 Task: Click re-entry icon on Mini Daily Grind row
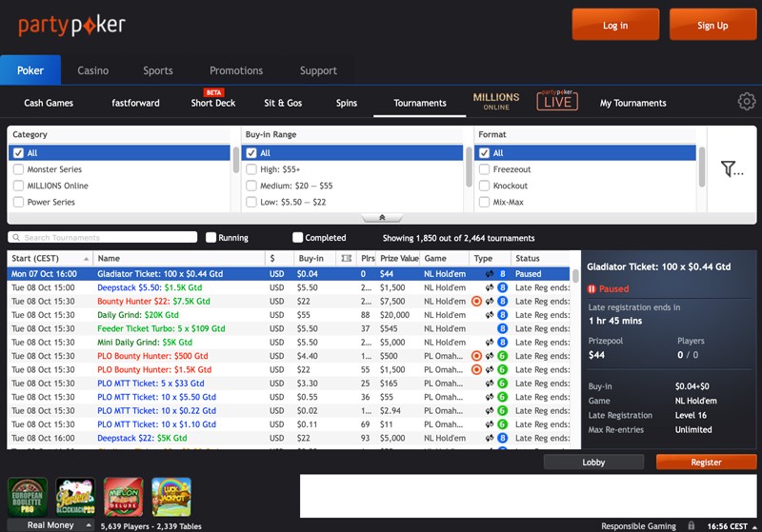(490, 343)
